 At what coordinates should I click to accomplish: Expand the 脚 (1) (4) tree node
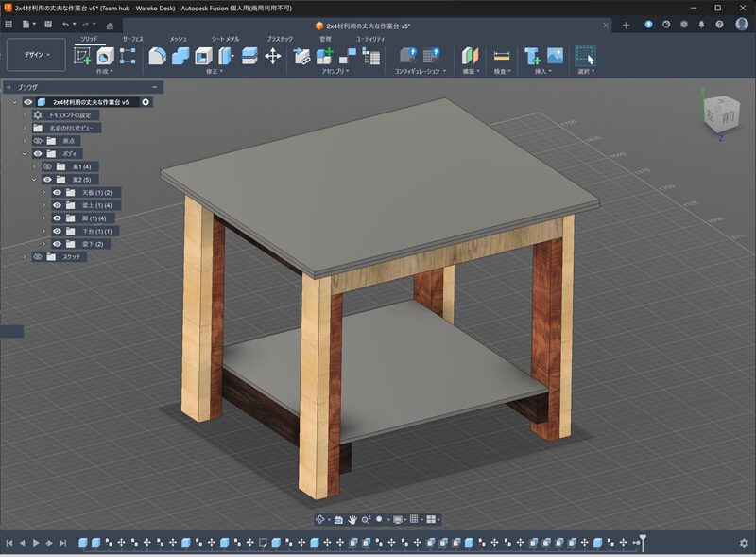coord(43,218)
